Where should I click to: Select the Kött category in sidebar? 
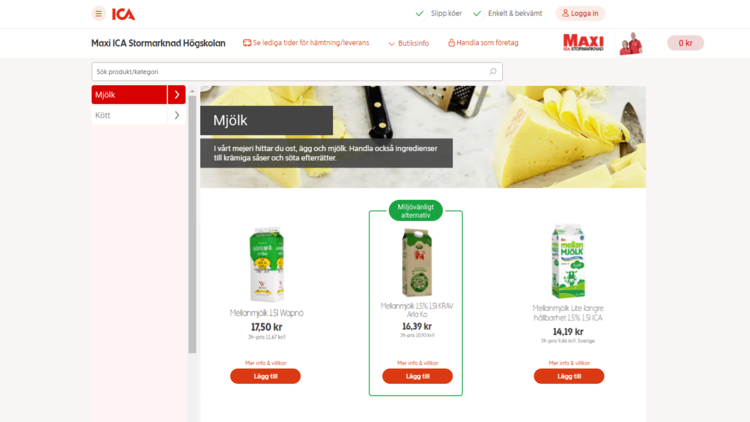tap(129, 115)
